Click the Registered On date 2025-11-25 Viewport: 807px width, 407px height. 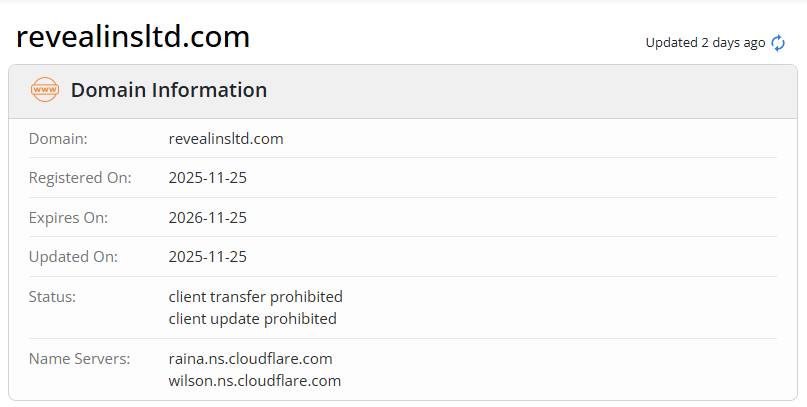tap(208, 178)
